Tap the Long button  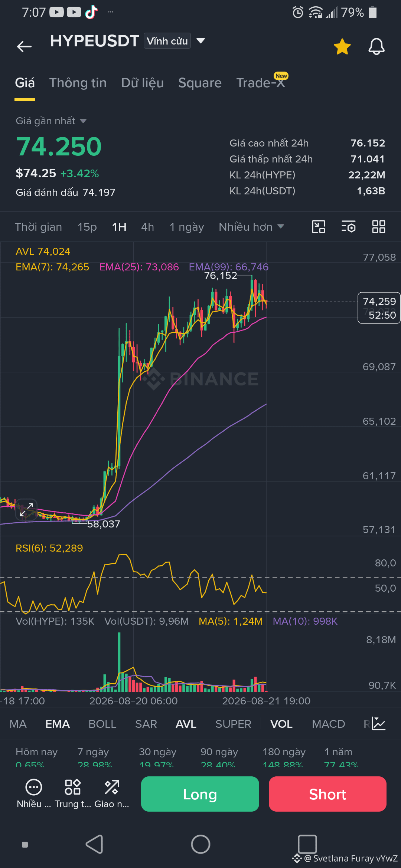(x=200, y=794)
